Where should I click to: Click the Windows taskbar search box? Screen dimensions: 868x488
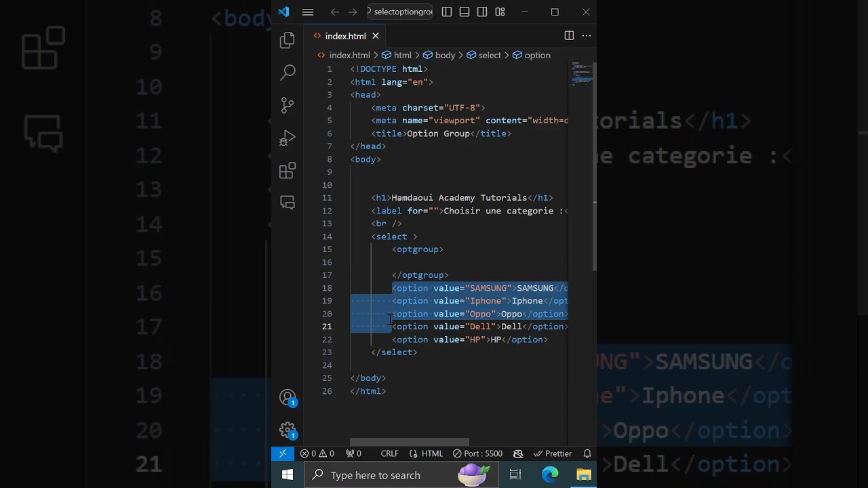[401, 475]
